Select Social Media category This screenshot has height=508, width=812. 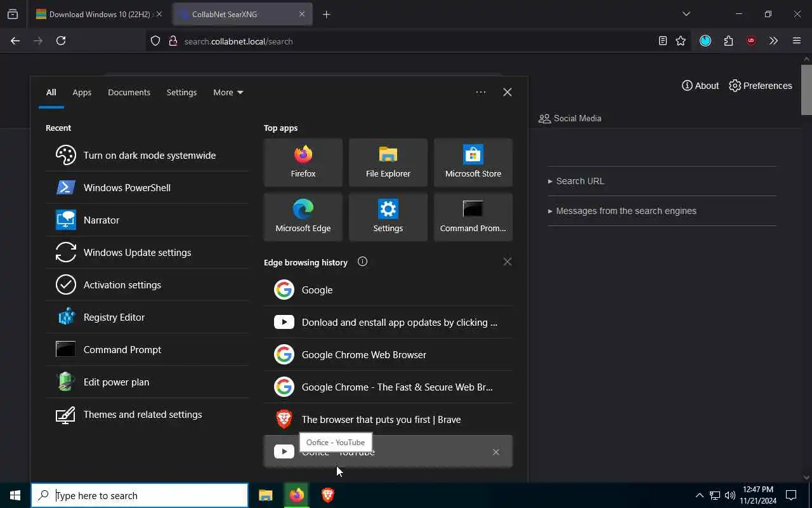[570, 118]
